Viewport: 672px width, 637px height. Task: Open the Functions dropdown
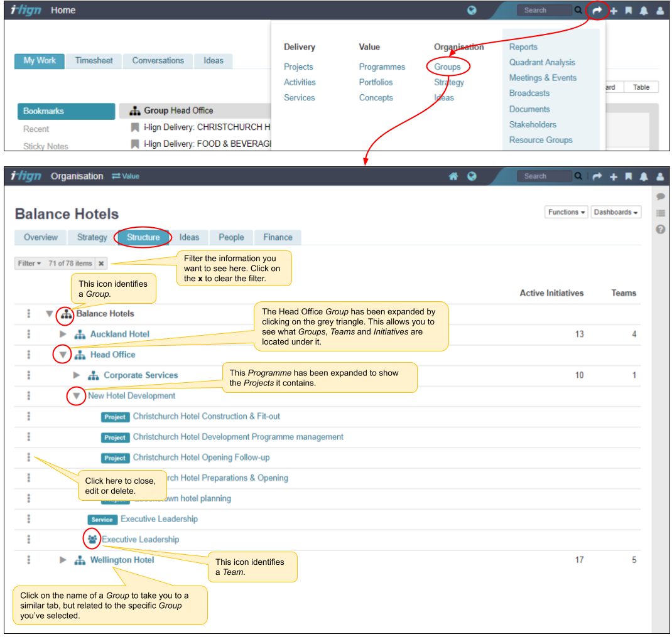[x=566, y=212]
